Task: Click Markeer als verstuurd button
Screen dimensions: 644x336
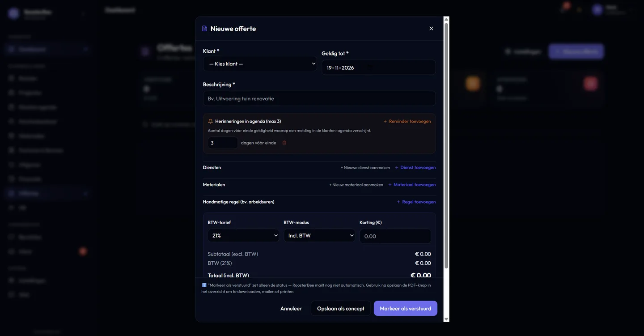Action: 406,308
